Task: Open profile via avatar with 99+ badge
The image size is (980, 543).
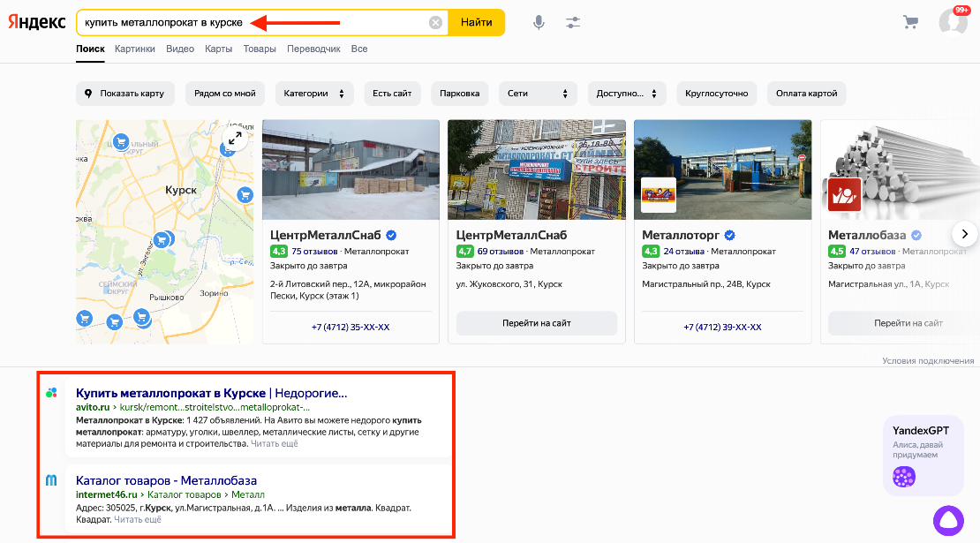Action: [x=954, y=22]
